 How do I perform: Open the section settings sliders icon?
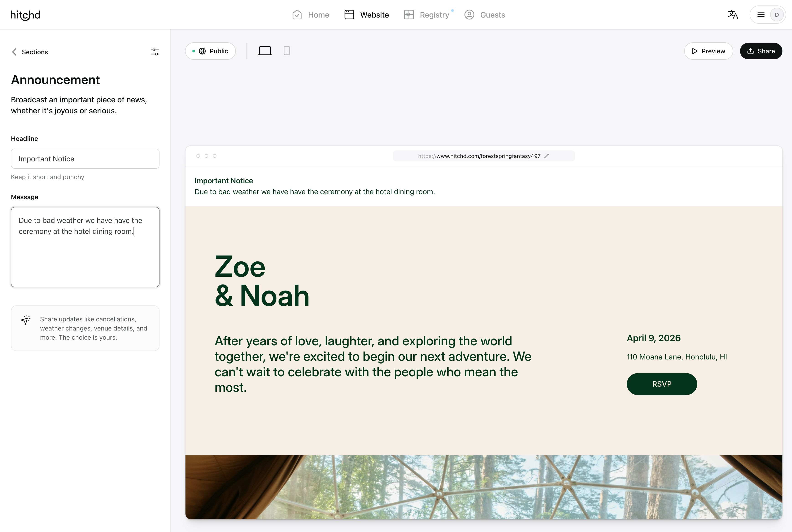click(x=155, y=52)
